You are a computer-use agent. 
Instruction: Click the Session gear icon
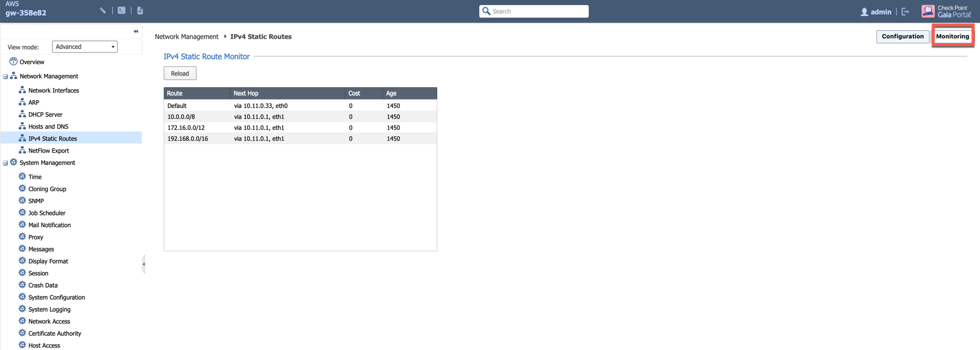coord(22,273)
